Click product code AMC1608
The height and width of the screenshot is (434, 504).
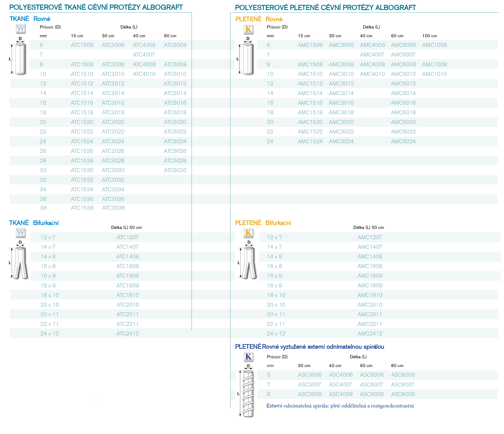coord(370,266)
